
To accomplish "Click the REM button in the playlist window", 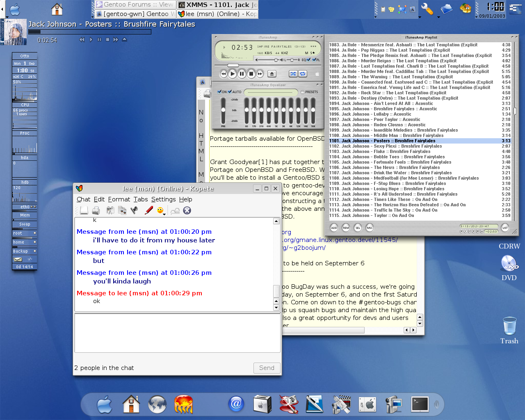I will [346, 228].
